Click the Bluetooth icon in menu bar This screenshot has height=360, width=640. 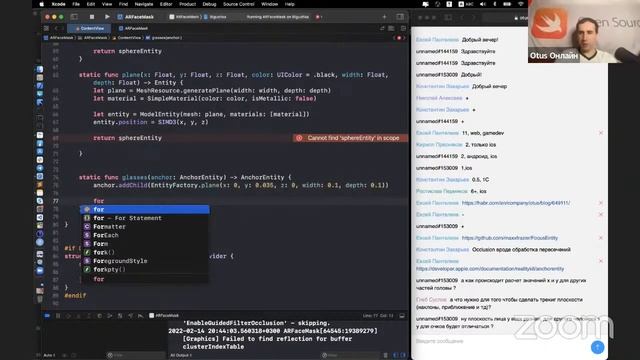pyautogui.click(x=495, y=4)
